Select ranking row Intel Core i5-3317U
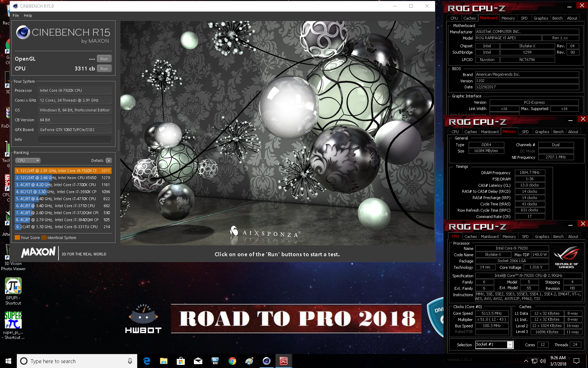This screenshot has width=588, height=368. [x=63, y=227]
